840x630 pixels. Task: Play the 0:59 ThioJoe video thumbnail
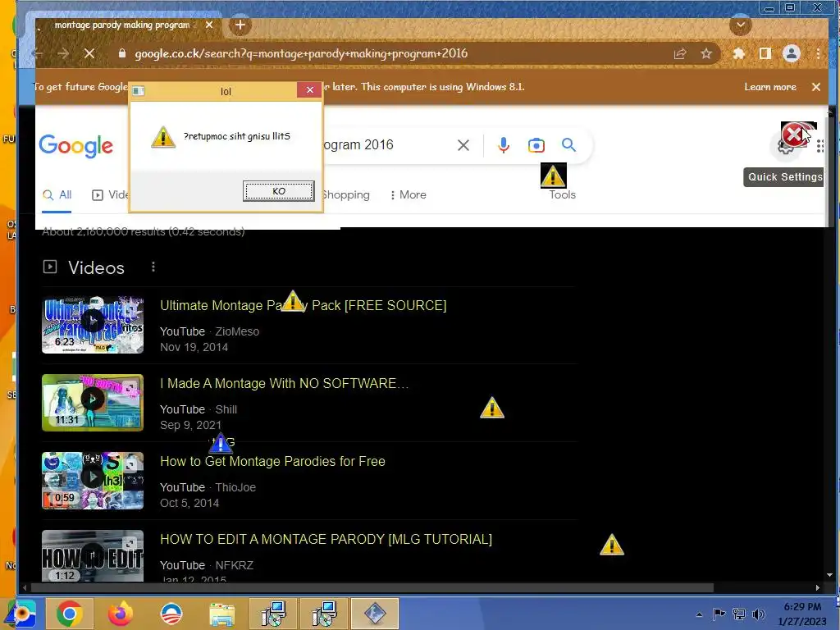[x=93, y=481]
